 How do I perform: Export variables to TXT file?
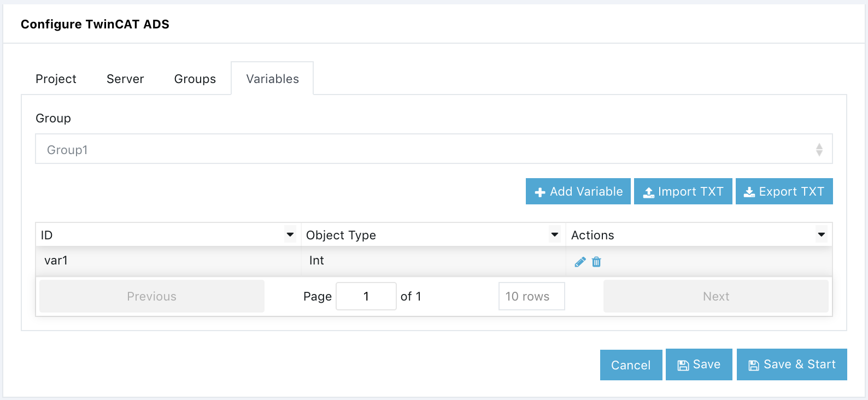tap(784, 191)
